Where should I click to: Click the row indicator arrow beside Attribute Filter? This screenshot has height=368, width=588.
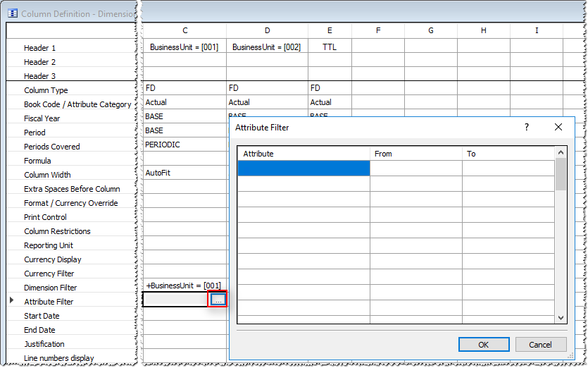(x=11, y=301)
